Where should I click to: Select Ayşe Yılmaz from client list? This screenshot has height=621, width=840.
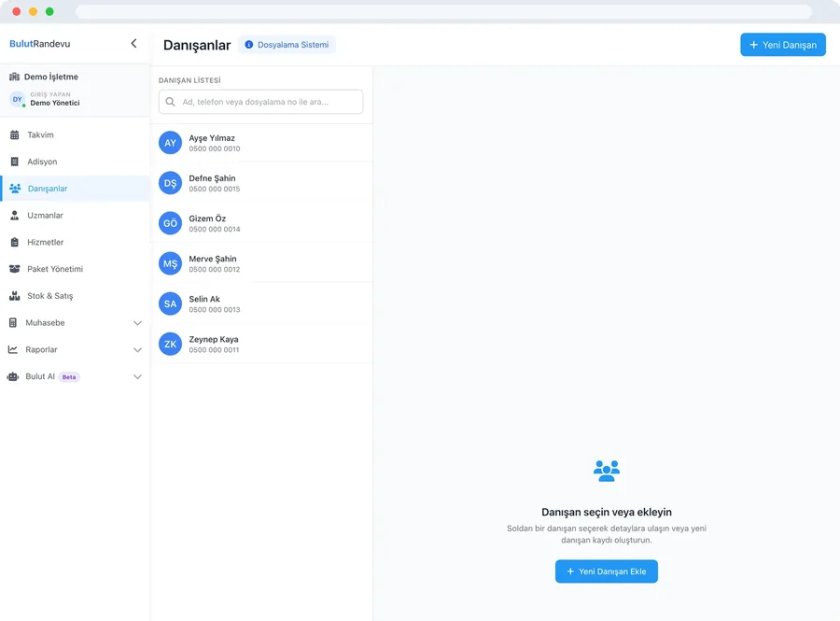[x=261, y=143]
